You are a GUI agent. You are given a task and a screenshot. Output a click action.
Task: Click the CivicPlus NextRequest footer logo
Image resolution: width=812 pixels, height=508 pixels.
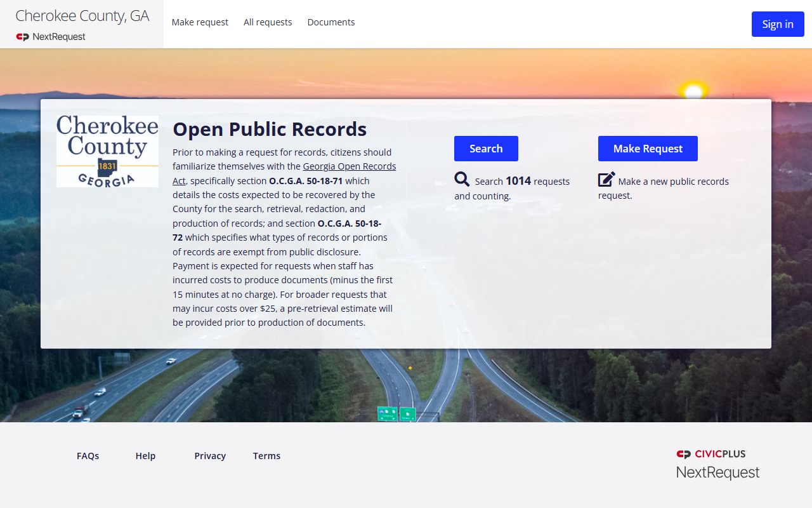[717, 464]
